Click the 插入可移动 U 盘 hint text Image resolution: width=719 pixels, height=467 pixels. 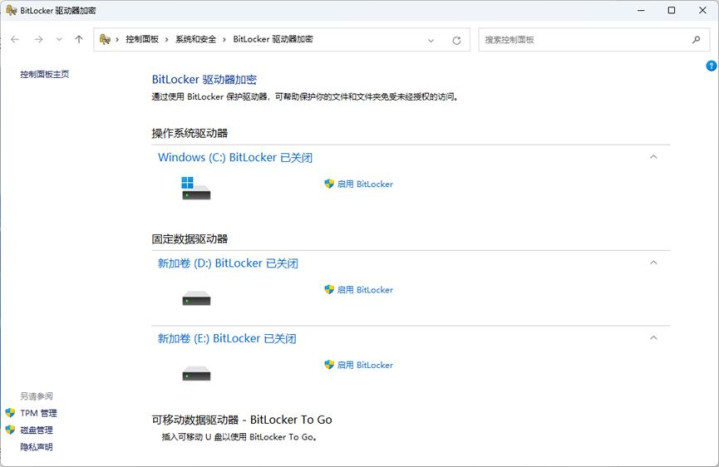tap(239, 437)
